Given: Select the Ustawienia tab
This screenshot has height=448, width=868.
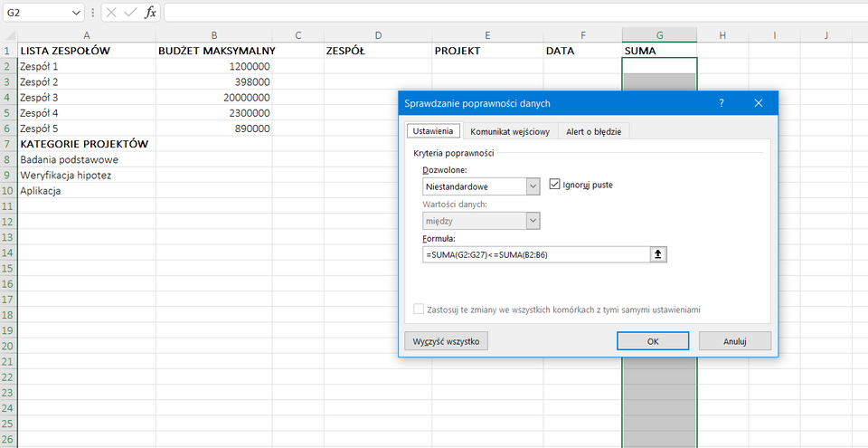Looking at the screenshot, I should [x=432, y=131].
